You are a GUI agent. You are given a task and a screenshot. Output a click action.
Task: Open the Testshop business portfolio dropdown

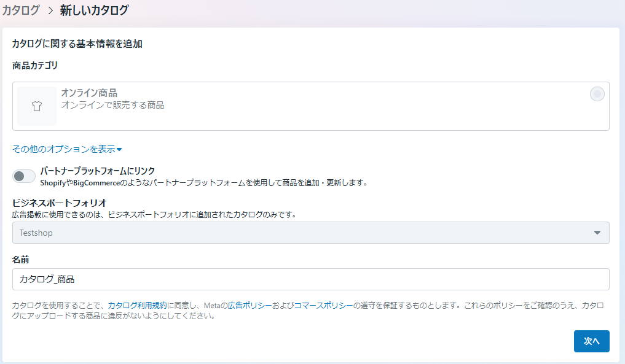[310, 233]
